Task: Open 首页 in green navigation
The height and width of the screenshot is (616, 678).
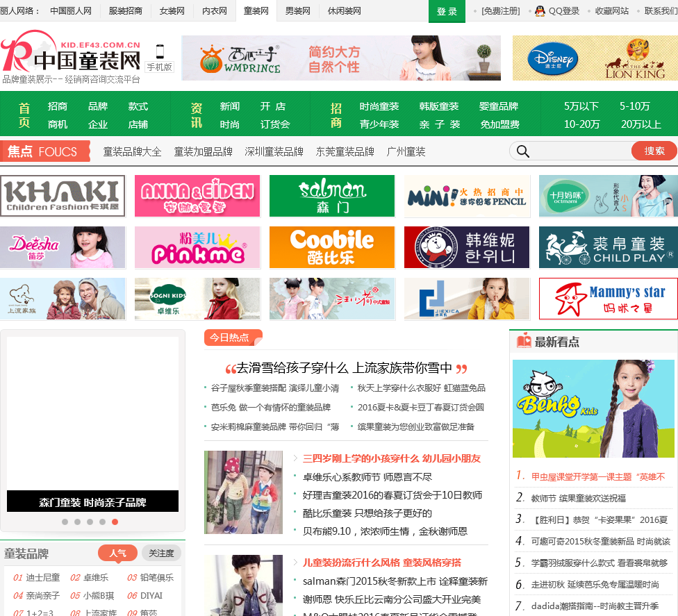Action: pyautogui.click(x=24, y=115)
